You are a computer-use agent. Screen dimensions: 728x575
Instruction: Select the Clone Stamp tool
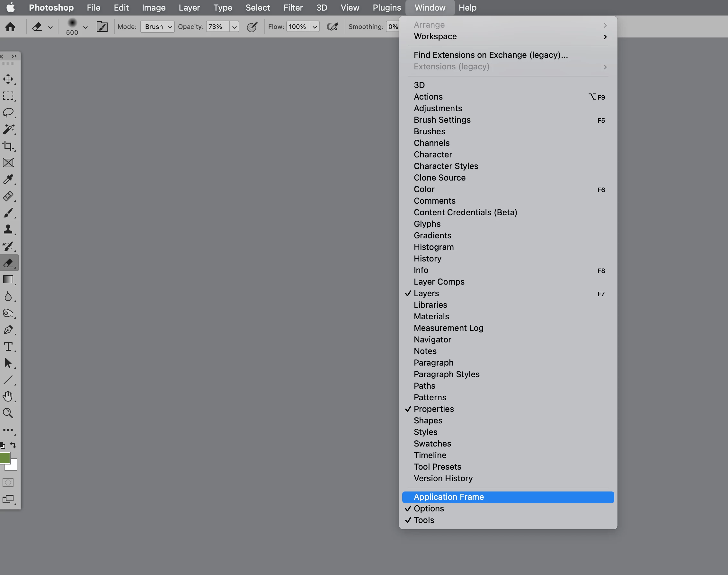pyautogui.click(x=8, y=230)
